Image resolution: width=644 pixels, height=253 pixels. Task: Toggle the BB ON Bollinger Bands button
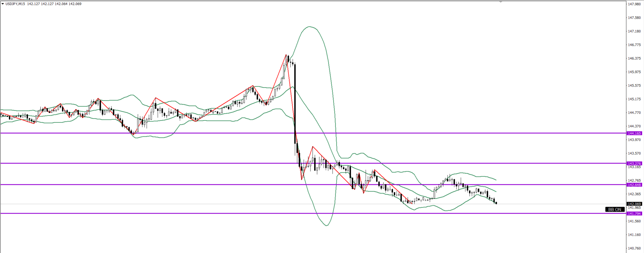[x=615, y=209]
